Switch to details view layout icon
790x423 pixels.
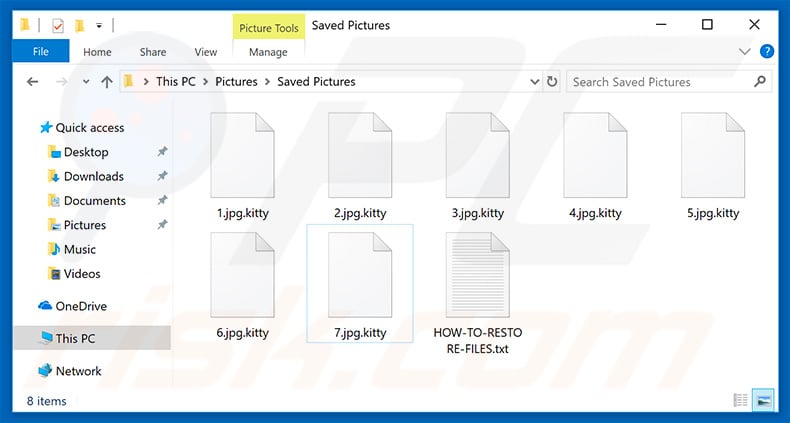pyautogui.click(x=741, y=400)
